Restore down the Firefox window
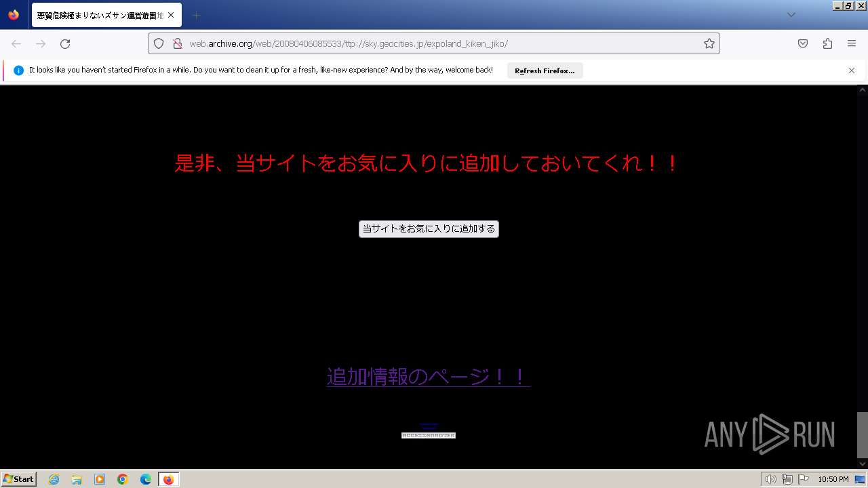 coord(849,5)
